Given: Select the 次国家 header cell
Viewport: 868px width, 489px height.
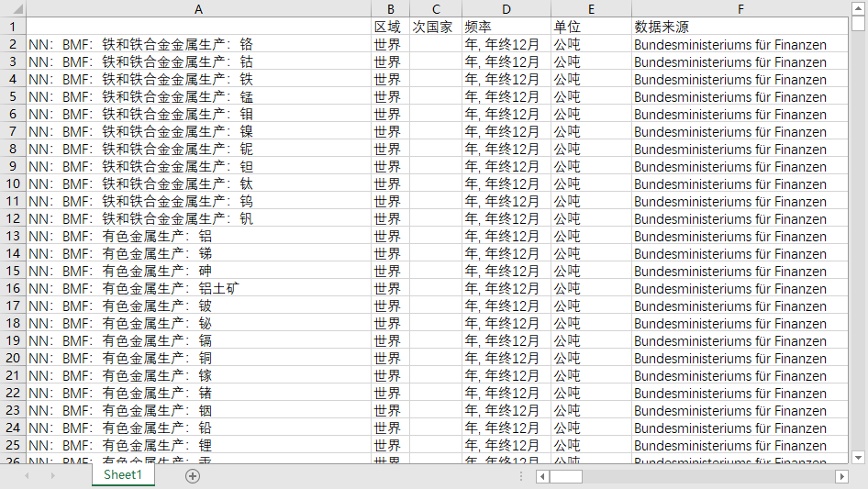Looking at the screenshot, I should pos(436,27).
